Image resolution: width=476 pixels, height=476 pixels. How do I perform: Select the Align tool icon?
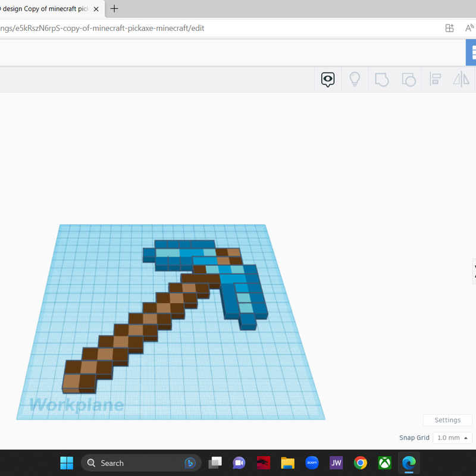435,79
